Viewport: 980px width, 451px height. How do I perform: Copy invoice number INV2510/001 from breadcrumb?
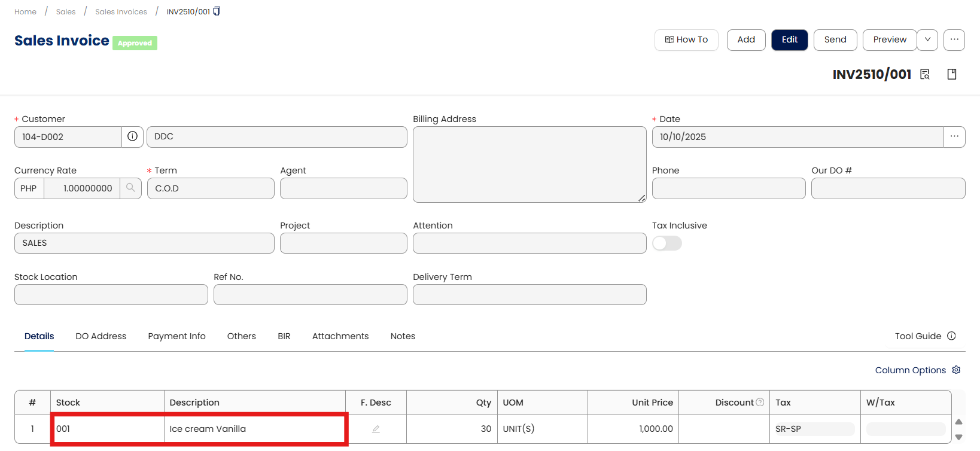point(217,11)
